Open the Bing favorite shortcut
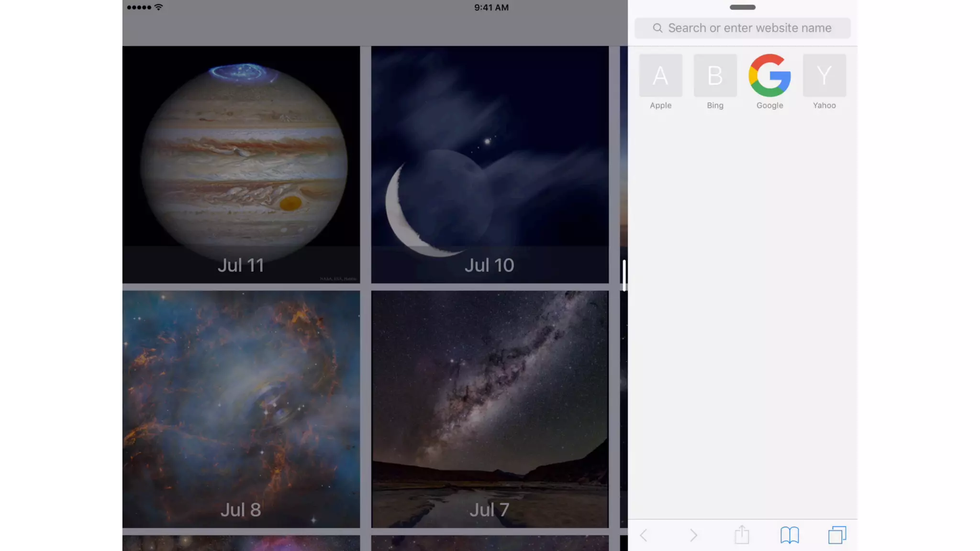 (x=715, y=76)
